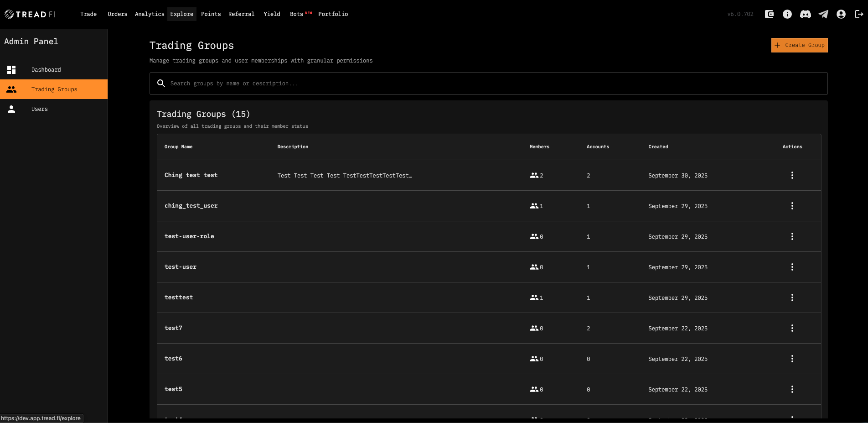Viewport: 868px width, 423px height.
Task: Select the test6 group row
Action: (173, 359)
